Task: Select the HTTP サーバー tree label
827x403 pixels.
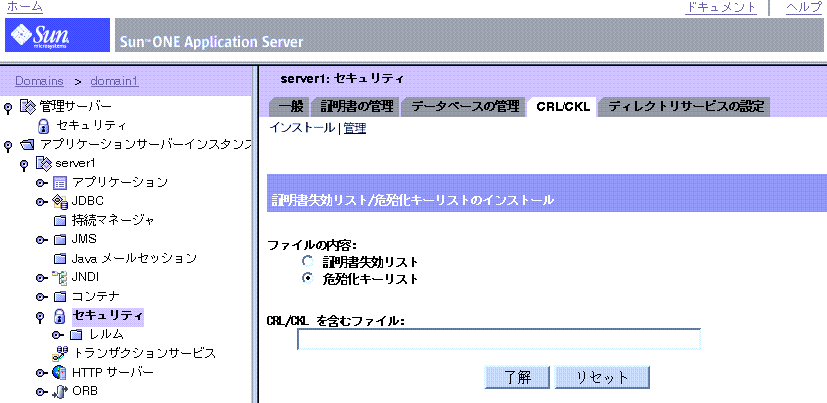Action: (x=113, y=373)
